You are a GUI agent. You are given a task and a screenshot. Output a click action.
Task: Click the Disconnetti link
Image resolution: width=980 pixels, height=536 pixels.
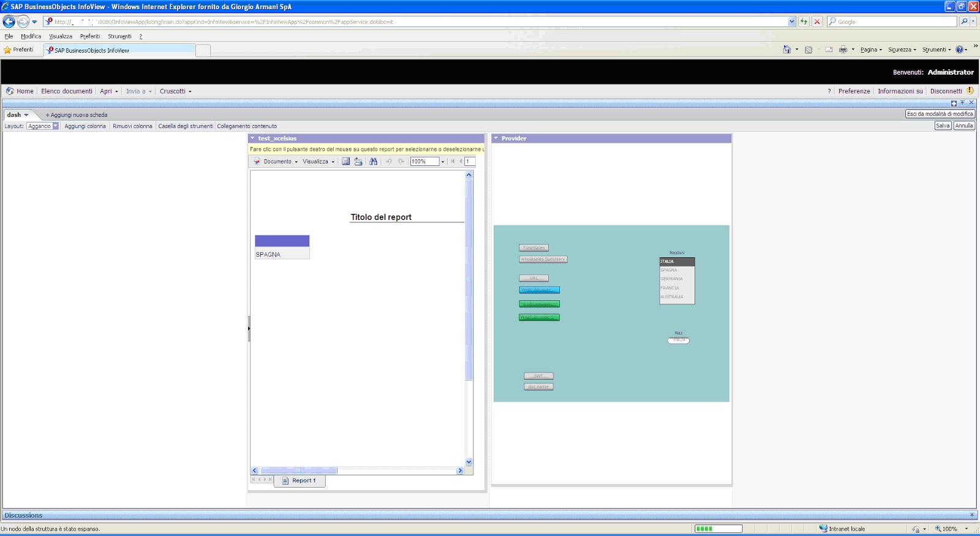946,91
